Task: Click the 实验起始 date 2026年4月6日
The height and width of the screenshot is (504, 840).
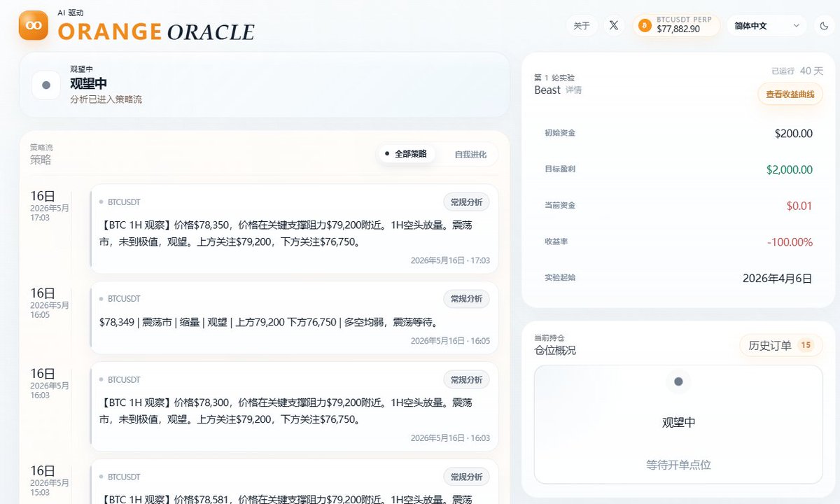Action: click(x=778, y=279)
